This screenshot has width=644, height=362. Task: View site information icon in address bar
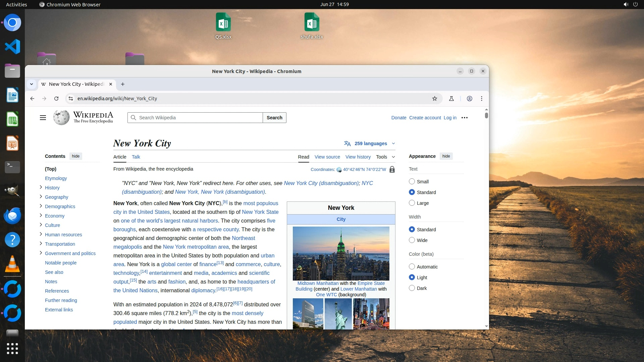71,99
